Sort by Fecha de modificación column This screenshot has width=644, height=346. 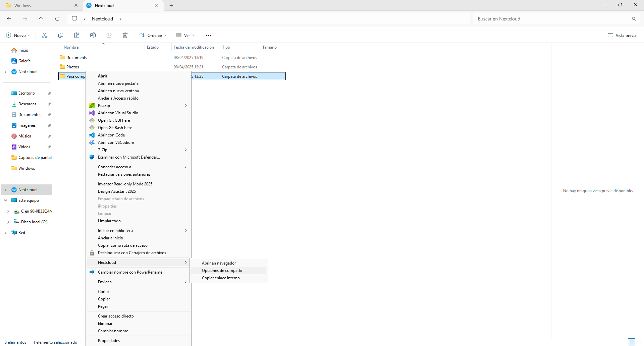pos(195,47)
